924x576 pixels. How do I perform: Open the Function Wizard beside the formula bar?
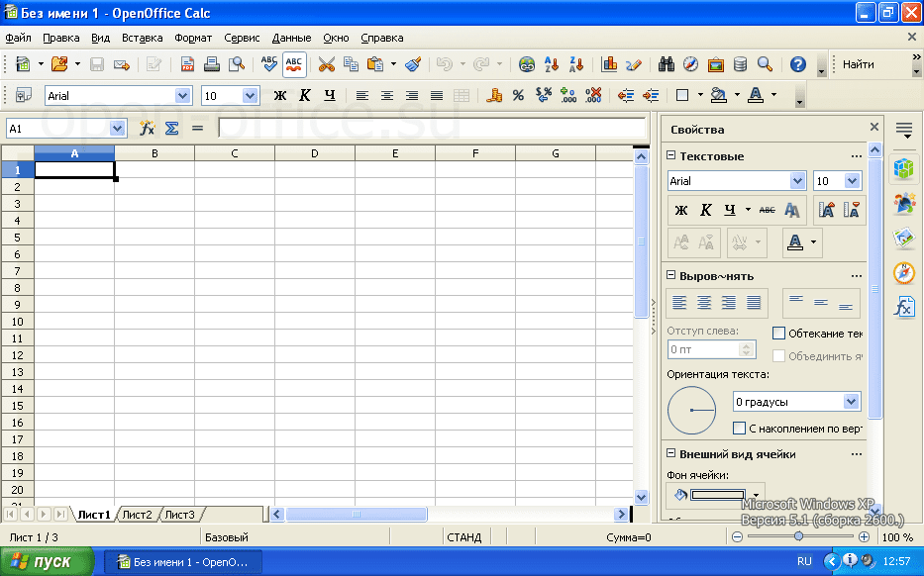[147, 129]
